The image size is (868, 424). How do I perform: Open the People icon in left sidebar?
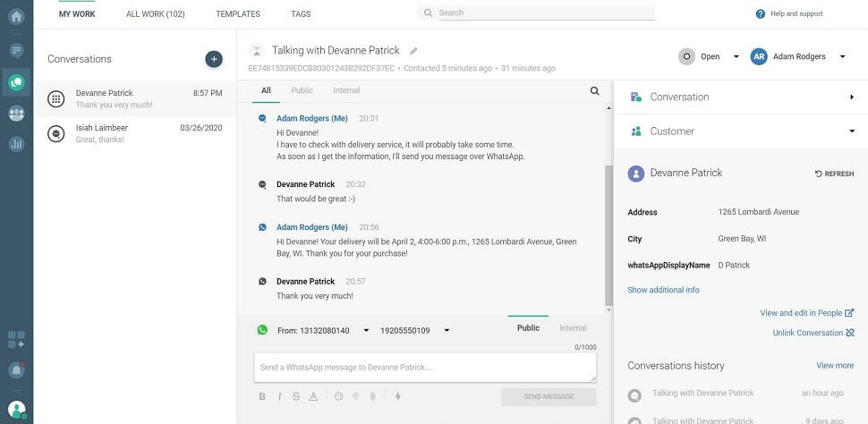coord(16,113)
